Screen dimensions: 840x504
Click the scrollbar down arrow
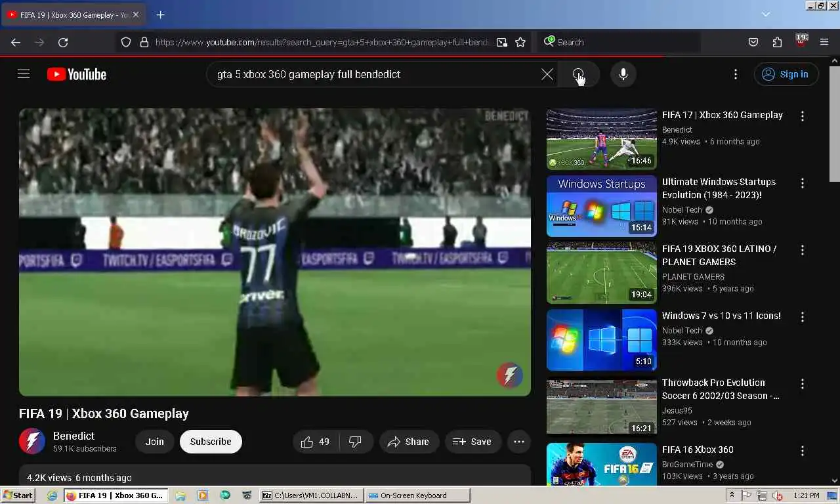834,481
